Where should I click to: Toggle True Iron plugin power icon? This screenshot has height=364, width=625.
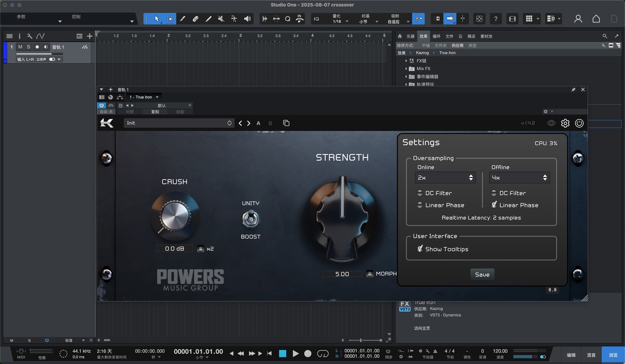[x=579, y=123]
